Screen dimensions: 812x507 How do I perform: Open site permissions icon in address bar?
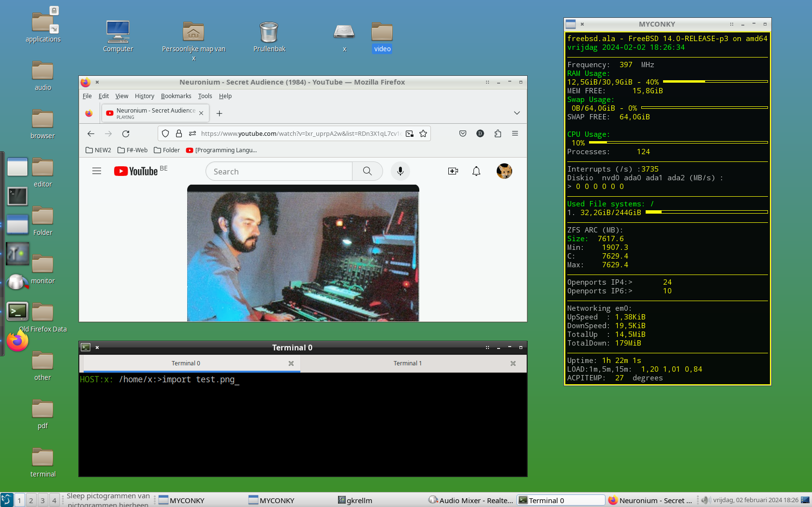tap(192, 133)
